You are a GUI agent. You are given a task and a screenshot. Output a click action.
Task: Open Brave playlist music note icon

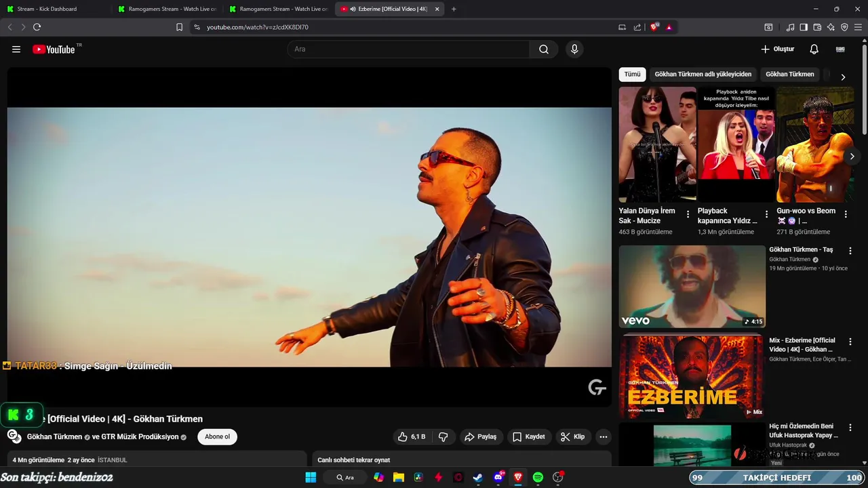click(790, 27)
